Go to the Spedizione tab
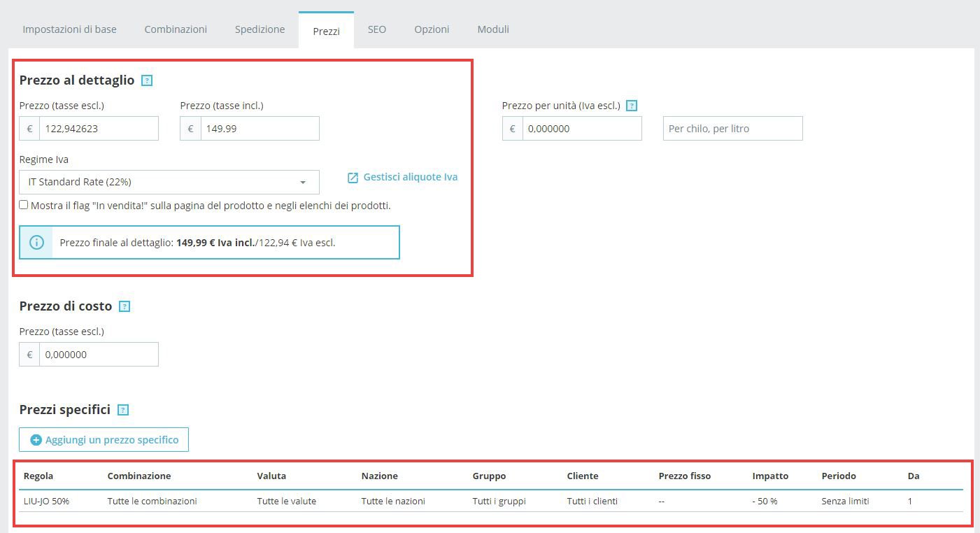Image resolution: width=980 pixels, height=533 pixels. (x=260, y=29)
